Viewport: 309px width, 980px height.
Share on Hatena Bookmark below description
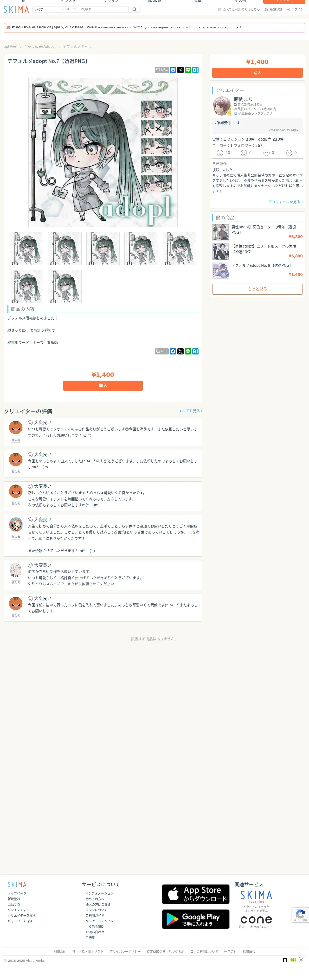[x=195, y=351]
